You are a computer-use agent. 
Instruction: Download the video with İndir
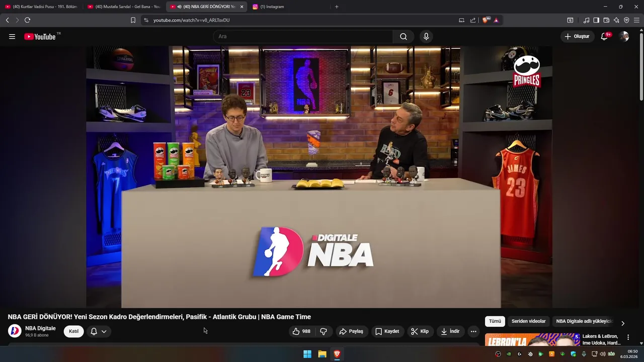pyautogui.click(x=450, y=331)
